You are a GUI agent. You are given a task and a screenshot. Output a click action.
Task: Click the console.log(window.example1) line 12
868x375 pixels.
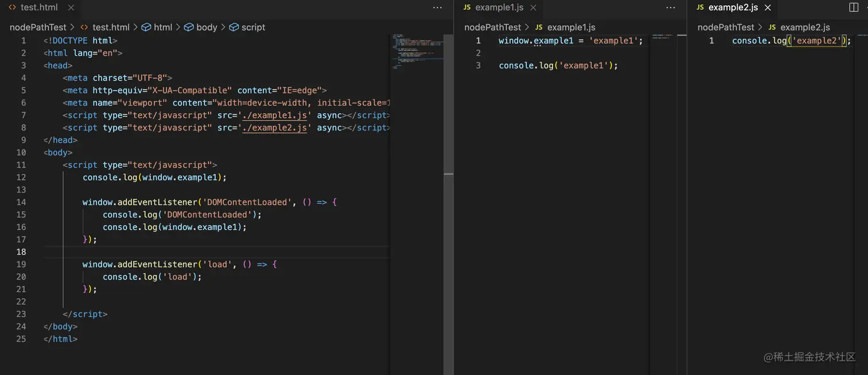pyautogui.click(x=154, y=177)
